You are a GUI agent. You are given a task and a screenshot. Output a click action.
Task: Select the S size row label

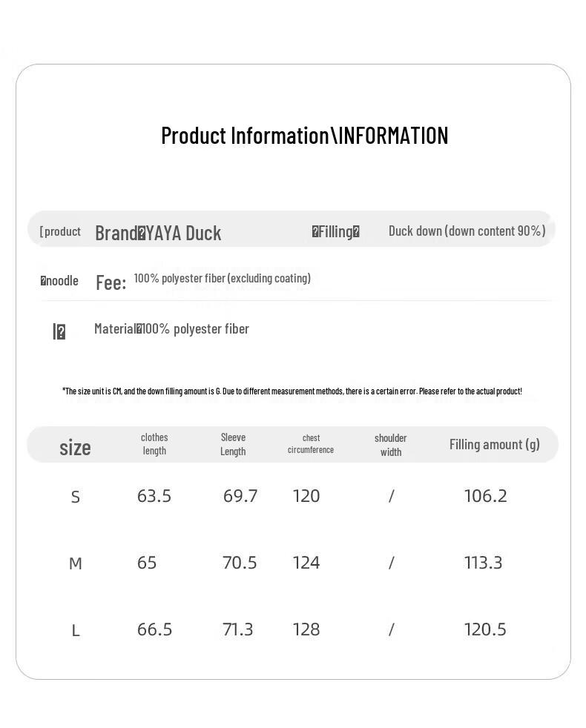pos(75,497)
